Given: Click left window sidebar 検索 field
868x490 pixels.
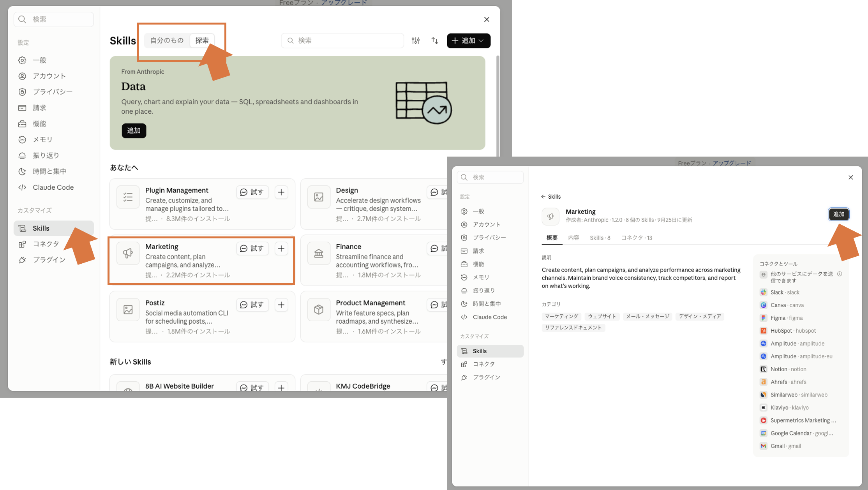Looking at the screenshot, I should (54, 19).
